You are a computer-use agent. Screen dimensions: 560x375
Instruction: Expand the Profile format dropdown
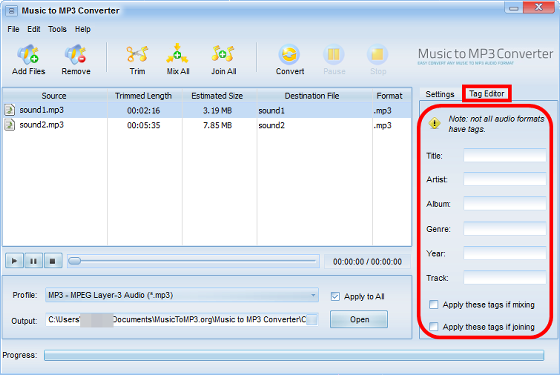coord(313,295)
